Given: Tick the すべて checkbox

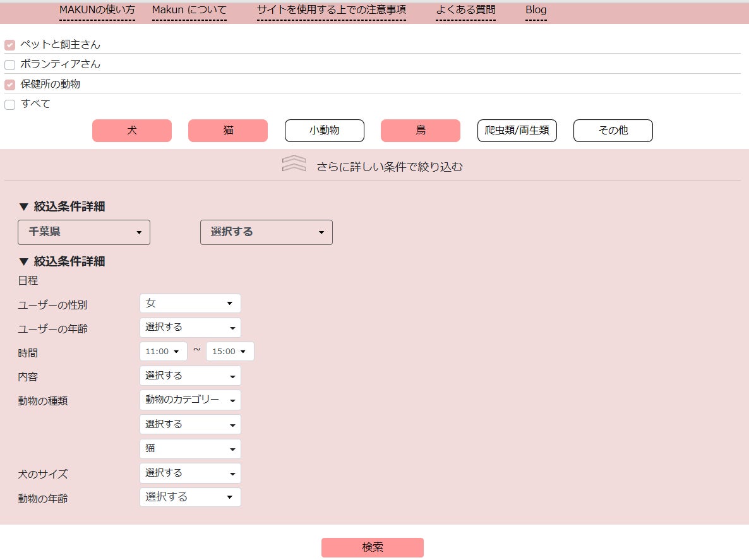Looking at the screenshot, I should pyautogui.click(x=10, y=105).
